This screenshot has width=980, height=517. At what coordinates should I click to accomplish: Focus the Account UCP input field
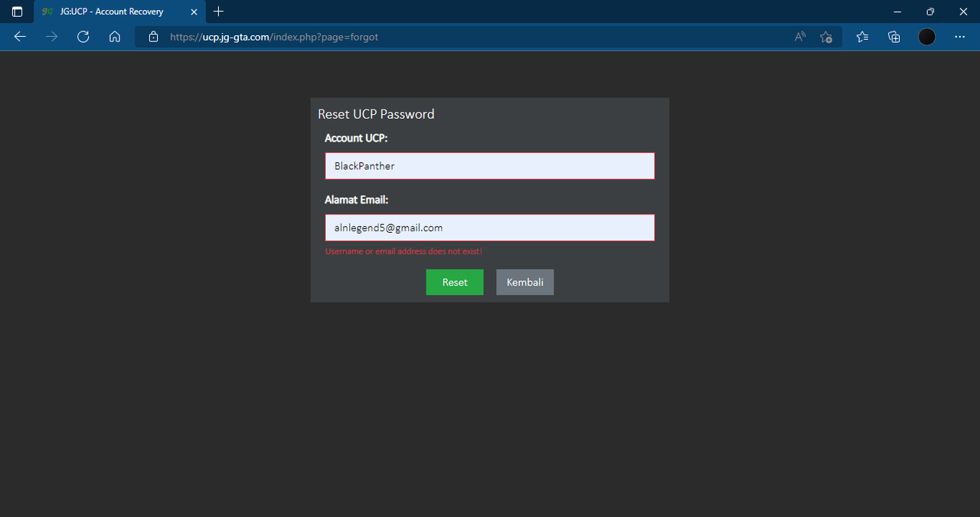(x=490, y=165)
